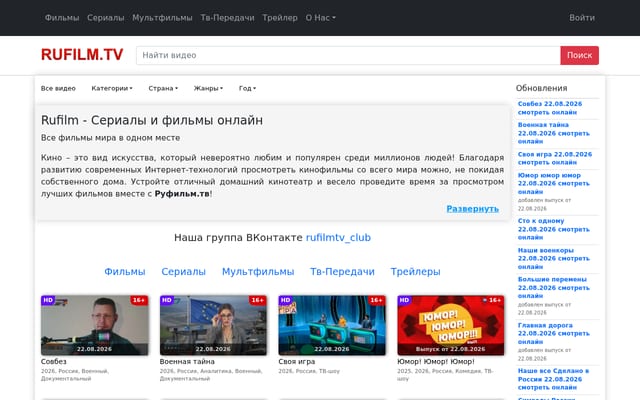Expand the Жанры dropdown
Viewport: 640px width, 400px height.
pyautogui.click(x=208, y=88)
